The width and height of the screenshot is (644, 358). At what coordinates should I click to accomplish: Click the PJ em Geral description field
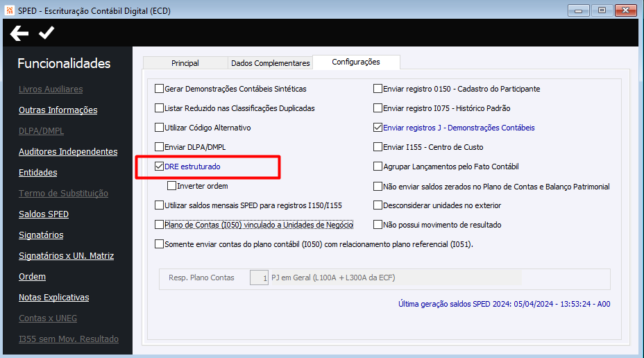(396, 278)
